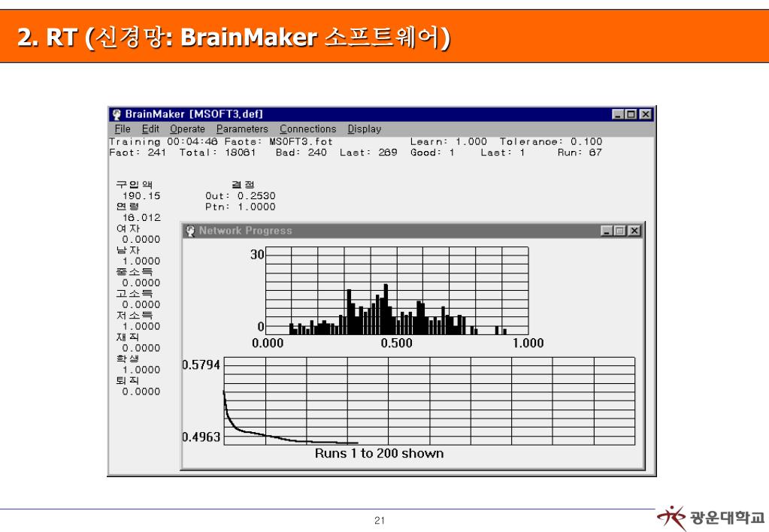Click the Training 00:04:46 timer text
Image resolution: width=769 pixels, height=532 pixels.
click(x=163, y=142)
